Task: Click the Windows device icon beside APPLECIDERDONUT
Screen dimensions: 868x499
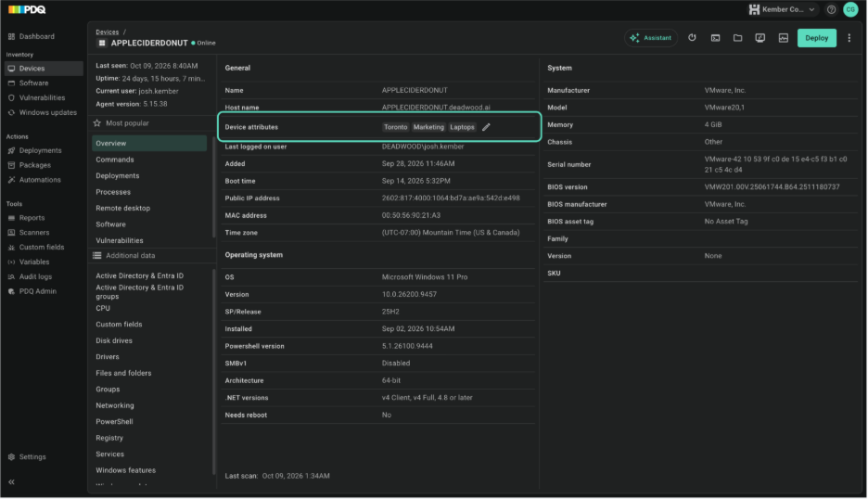Action: [101, 44]
